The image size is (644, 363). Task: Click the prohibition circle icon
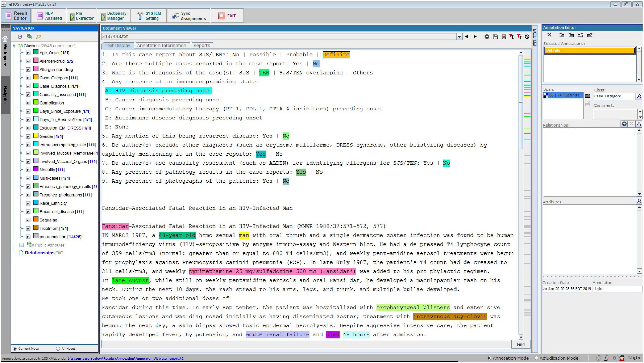point(527,37)
